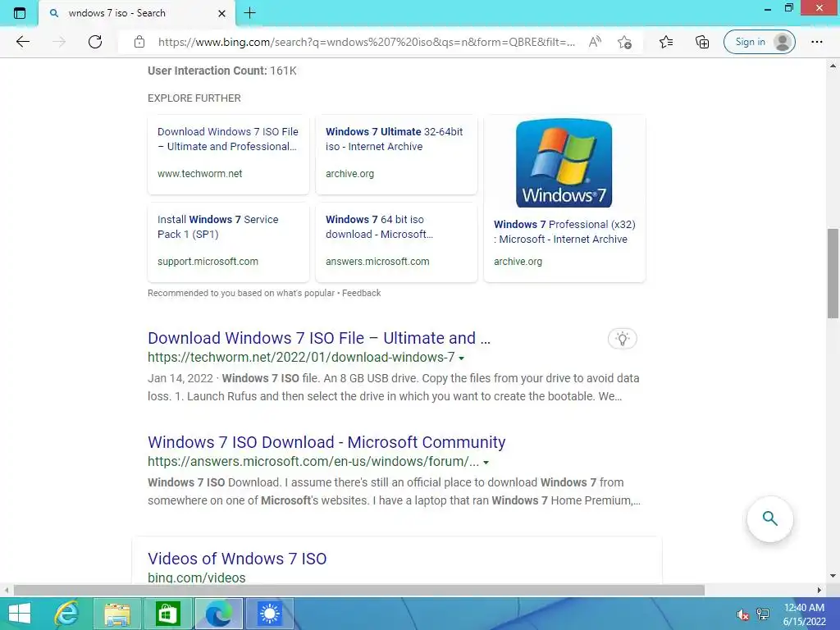
Task: Open the Microsoft Store taskbar icon
Action: (167, 614)
